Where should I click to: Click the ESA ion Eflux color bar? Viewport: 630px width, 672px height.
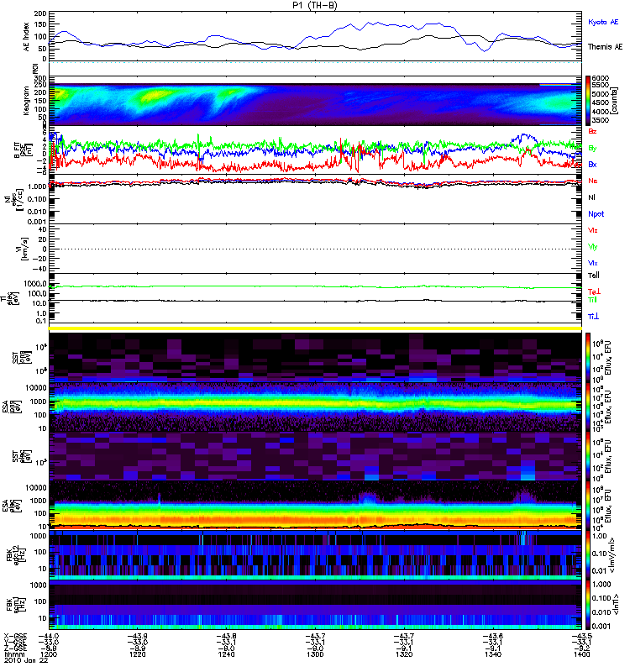click(588, 407)
